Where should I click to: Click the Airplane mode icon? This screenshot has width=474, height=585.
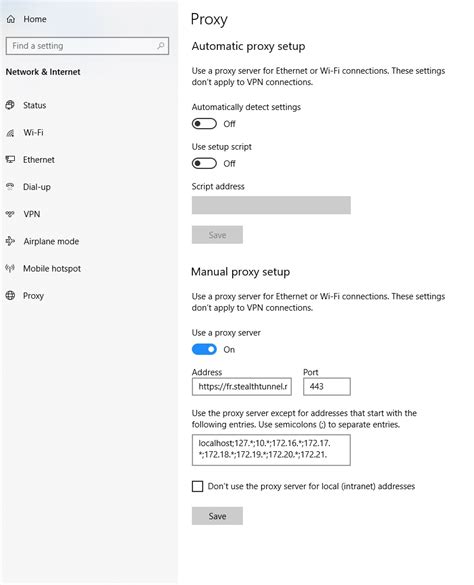tap(10, 241)
